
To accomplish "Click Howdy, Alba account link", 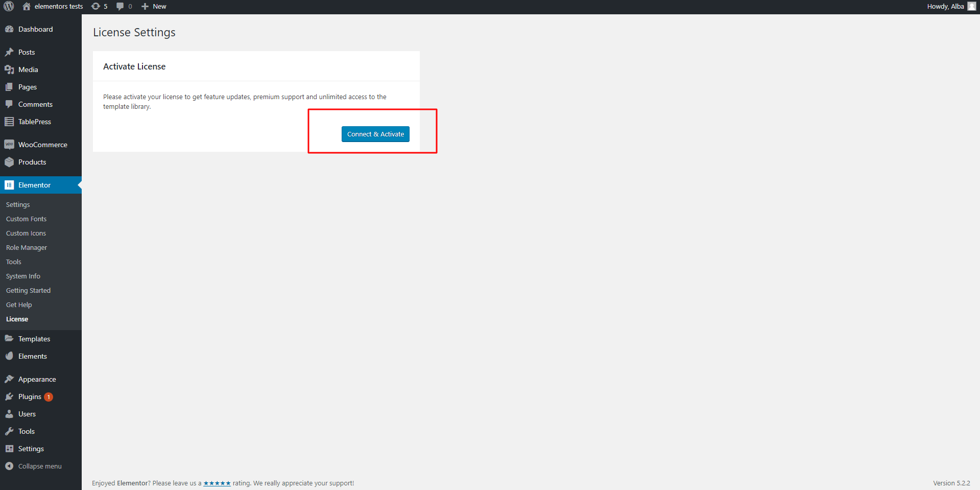I will coord(945,6).
